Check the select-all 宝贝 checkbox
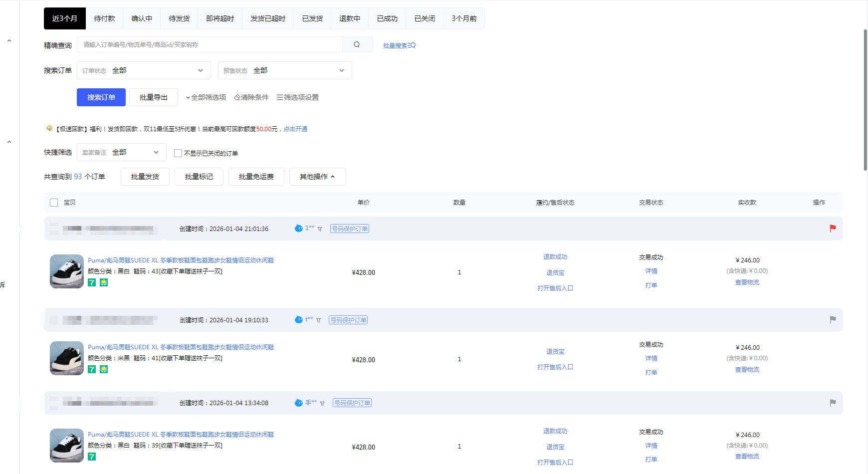Screen dimensions: 868x474 (x=54, y=203)
